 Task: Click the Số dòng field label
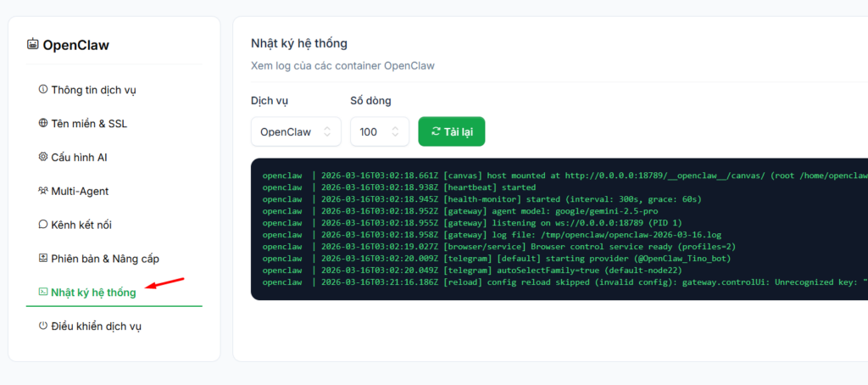pos(371,101)
